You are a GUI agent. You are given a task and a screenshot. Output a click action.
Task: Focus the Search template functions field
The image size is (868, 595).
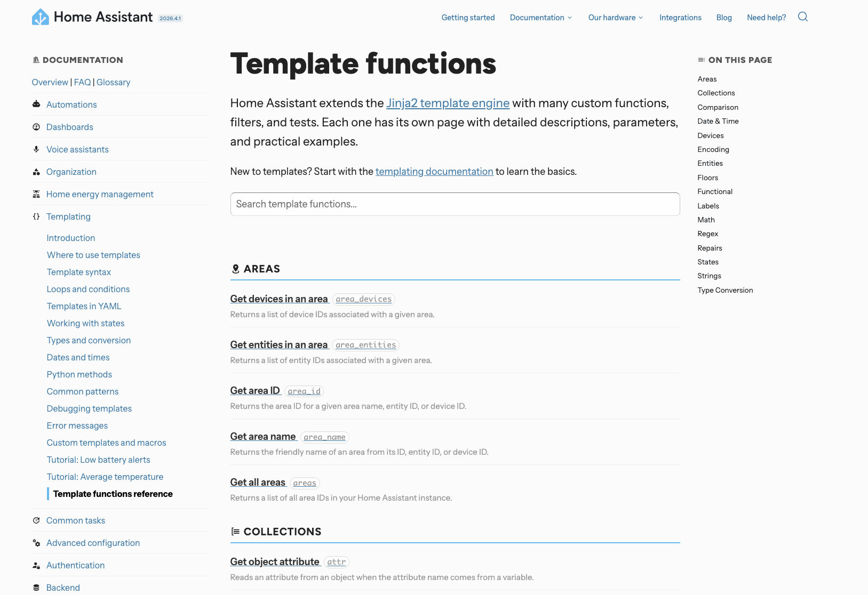(455, 204)
